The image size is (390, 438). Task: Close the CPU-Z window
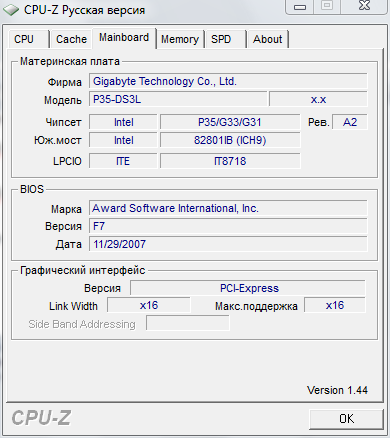tap(364, 6)
